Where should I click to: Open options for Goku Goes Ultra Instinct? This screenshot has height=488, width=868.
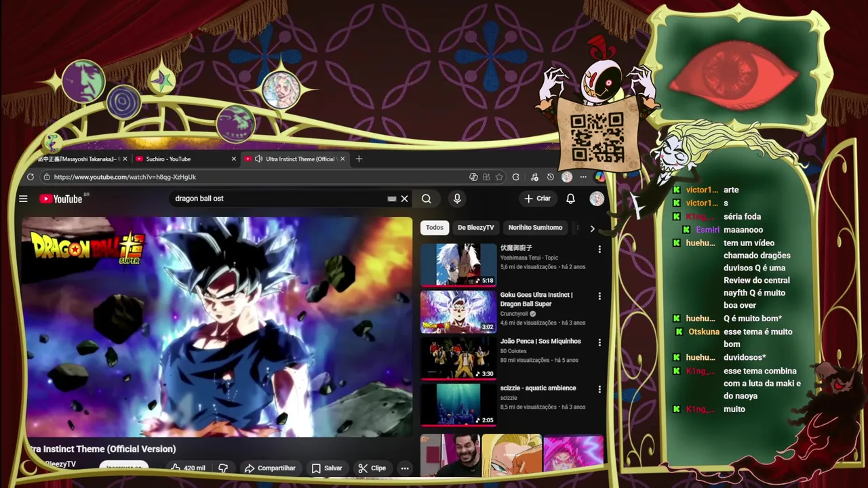click(599, 296)
